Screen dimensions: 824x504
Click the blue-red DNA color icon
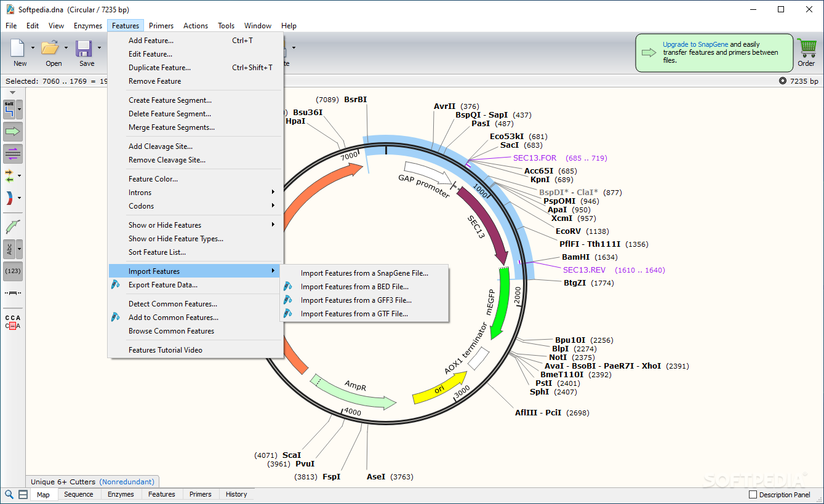9,198
